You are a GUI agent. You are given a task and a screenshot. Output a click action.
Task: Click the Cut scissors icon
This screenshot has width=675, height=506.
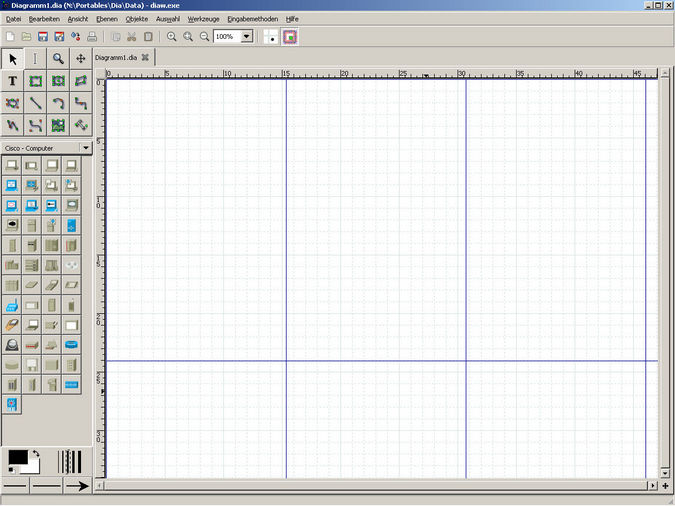click(x=131, y=36)
